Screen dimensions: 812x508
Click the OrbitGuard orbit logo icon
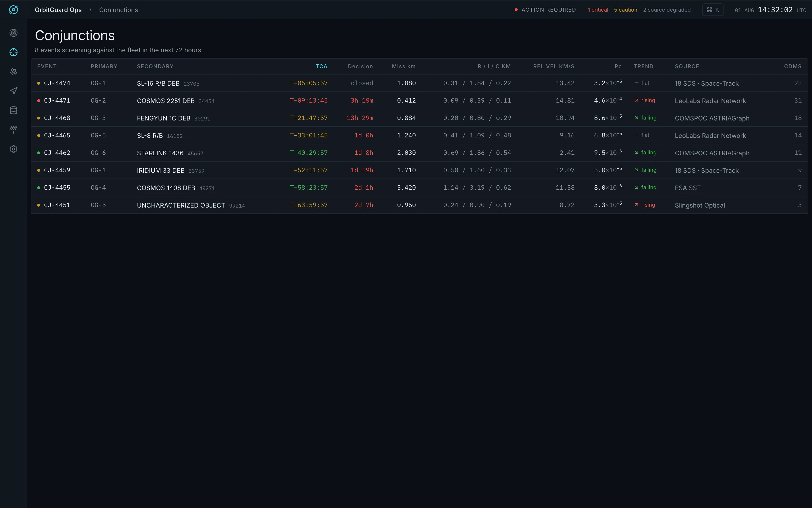point(14,10)
